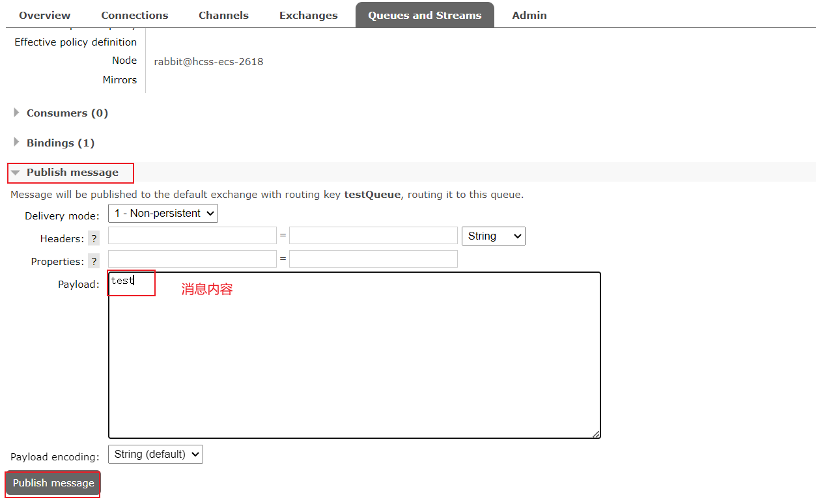Select the Queues and Streams tab
This screenshot has width=816, height=504.
point(425,14)
